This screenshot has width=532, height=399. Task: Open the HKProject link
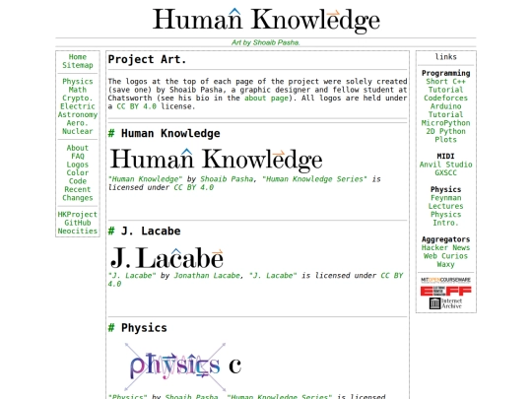tap(78, 215)
